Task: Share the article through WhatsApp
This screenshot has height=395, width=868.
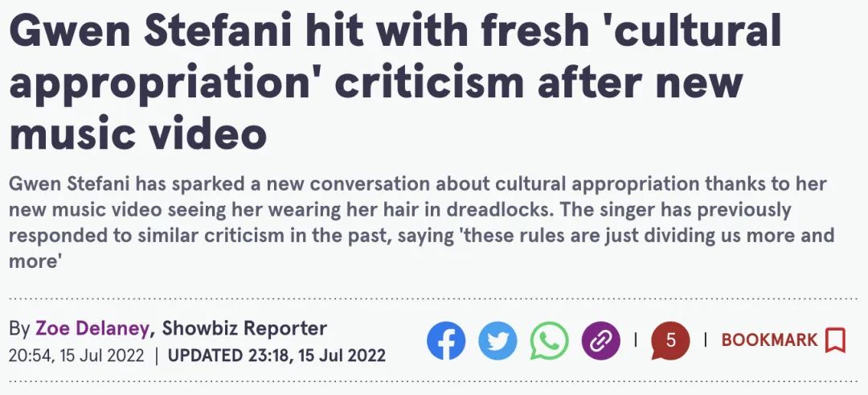Action: click(x=549, y=340)
